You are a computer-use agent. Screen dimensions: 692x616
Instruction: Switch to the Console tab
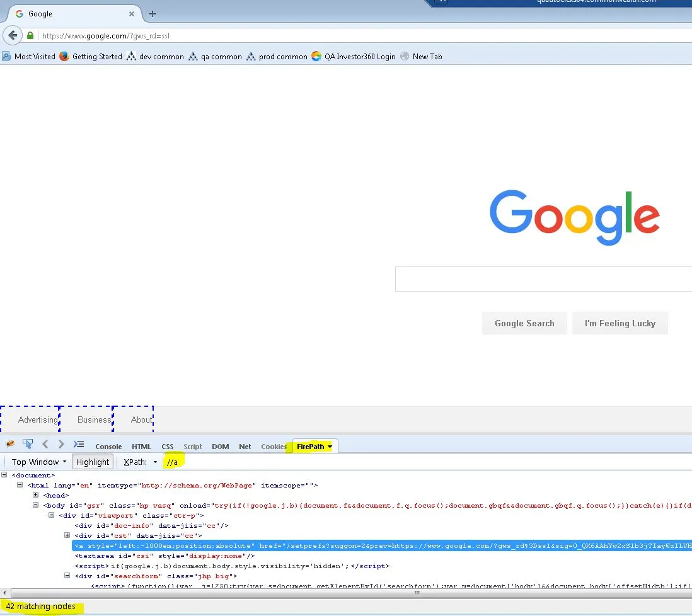pos(108,447)
